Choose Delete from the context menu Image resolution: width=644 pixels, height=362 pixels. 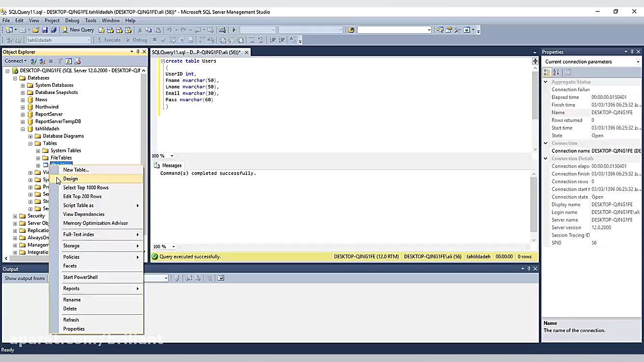coord(96,308)
